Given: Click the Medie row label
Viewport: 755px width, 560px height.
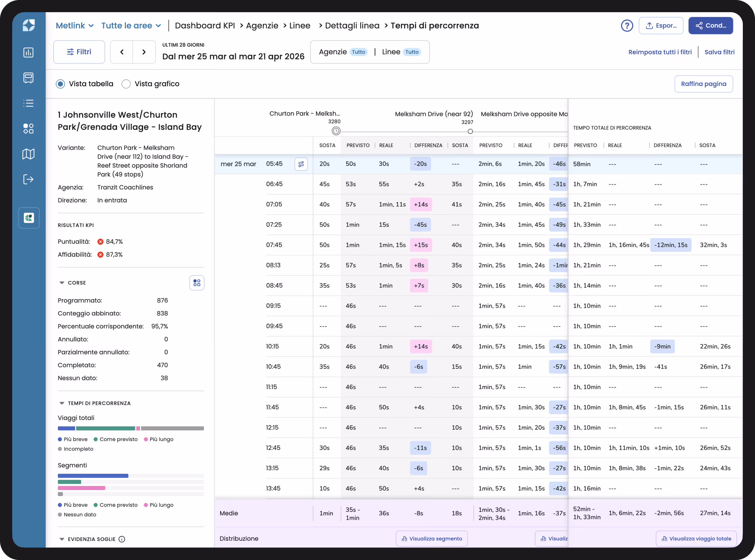Looking at the screenshot, I should [229, 513].
